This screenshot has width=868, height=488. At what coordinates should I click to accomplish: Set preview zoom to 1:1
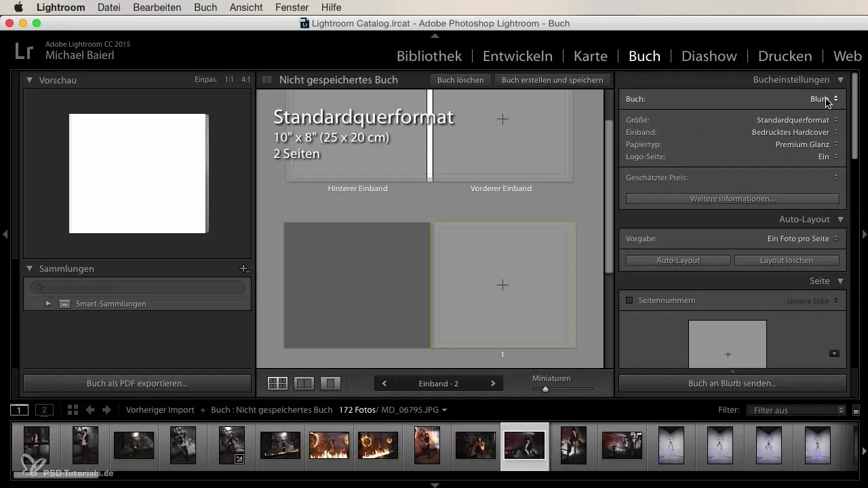tap(229, 79)
